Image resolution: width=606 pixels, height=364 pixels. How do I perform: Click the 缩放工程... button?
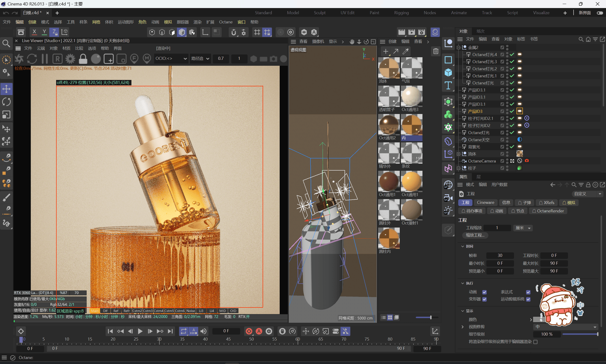tap(475, 235)
